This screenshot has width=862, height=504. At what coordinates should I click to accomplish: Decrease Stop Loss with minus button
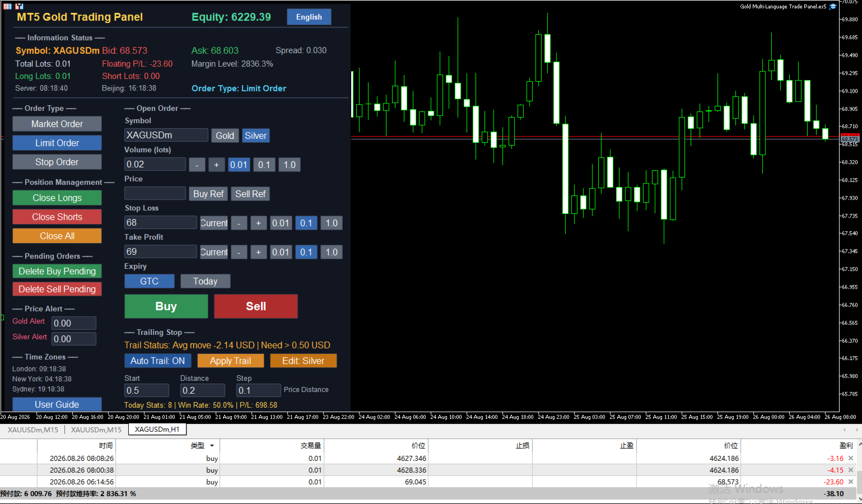[x=239, y=223]
